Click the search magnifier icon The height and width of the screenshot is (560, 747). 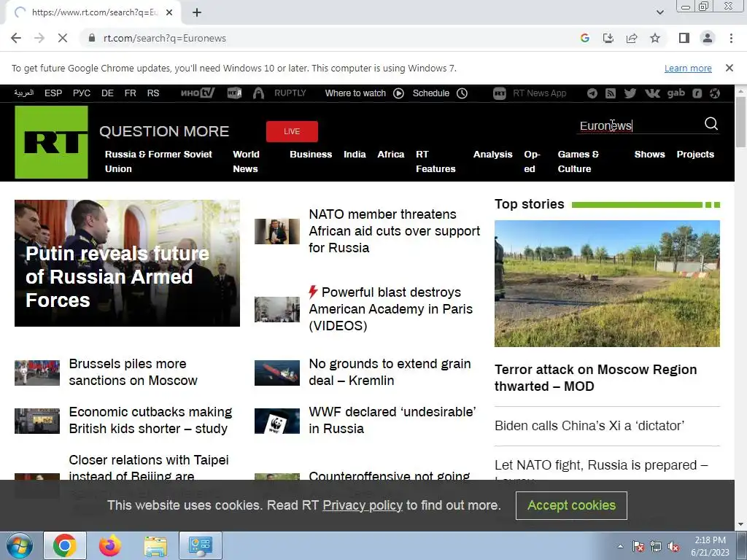click(x=711, y=124)
